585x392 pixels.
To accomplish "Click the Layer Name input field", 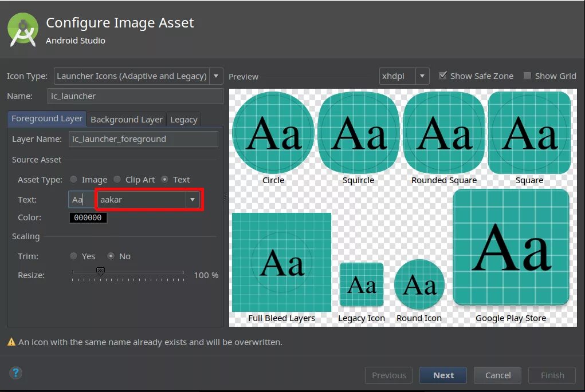I will tap(144, 139).
